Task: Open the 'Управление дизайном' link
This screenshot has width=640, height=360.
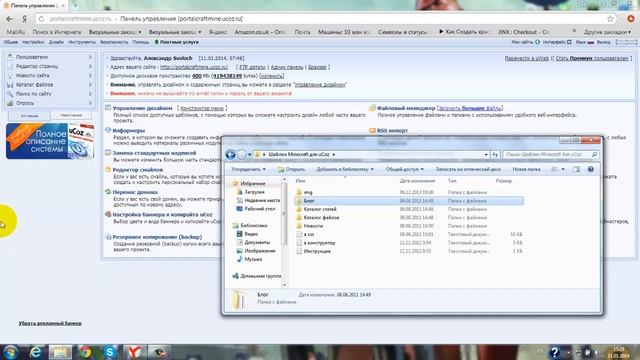Action: [142, 108]
